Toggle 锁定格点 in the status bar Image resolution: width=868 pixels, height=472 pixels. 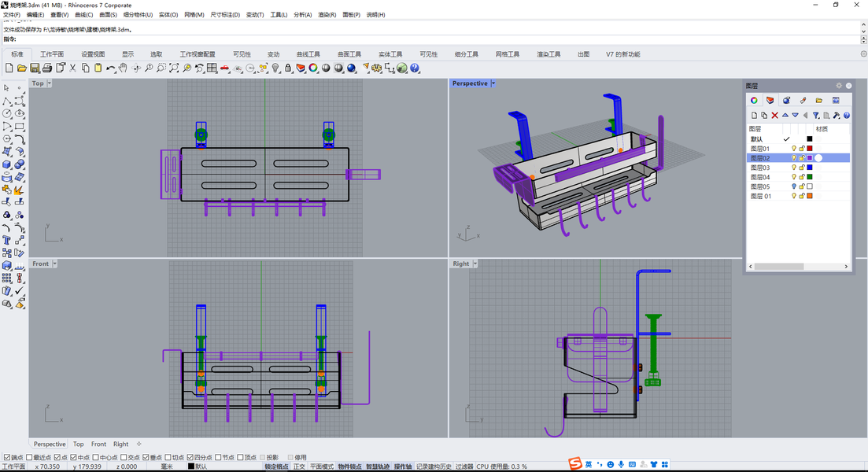tap(276, 466)
